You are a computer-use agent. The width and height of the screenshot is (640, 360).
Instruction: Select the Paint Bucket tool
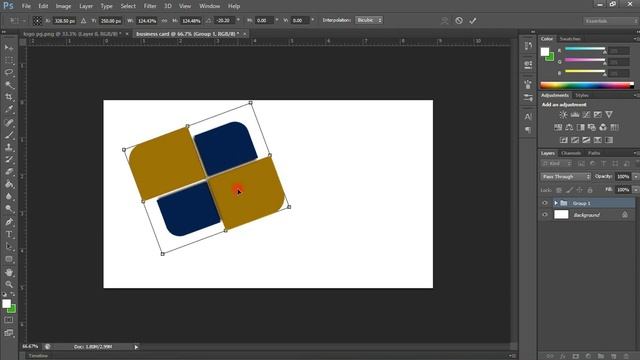tap(9, 184)
